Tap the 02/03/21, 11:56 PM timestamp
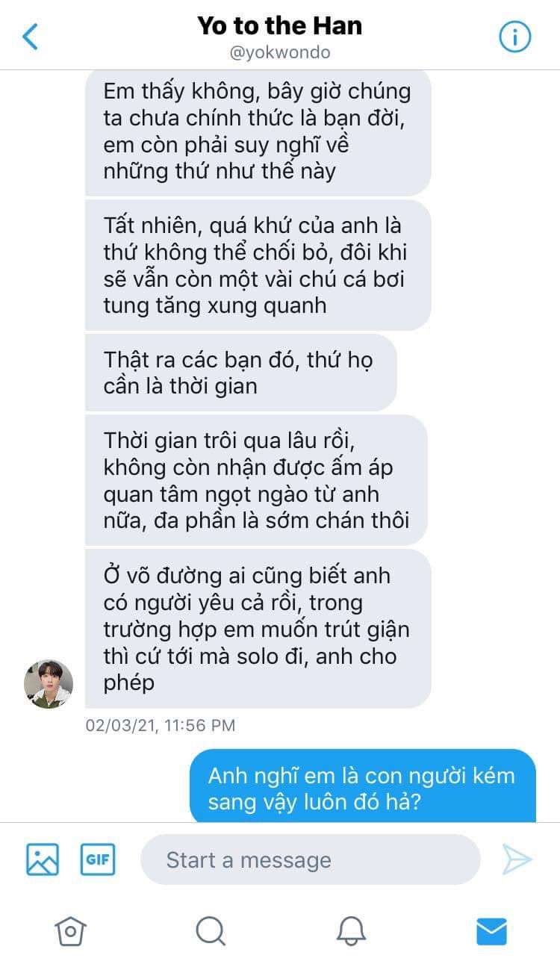Image resolution: width=560 pixels, height=970 pixels. tap(161, 725)
